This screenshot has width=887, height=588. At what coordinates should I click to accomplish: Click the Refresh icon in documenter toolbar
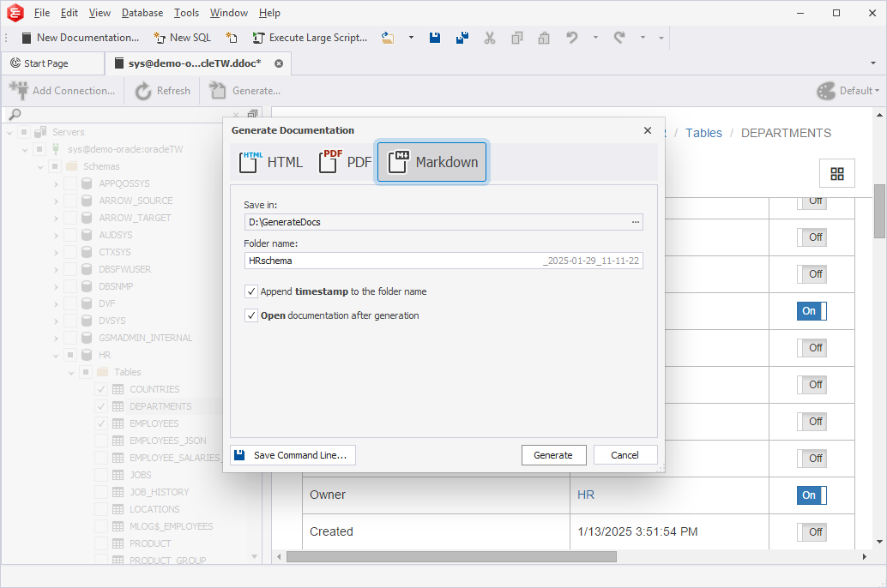143,91
